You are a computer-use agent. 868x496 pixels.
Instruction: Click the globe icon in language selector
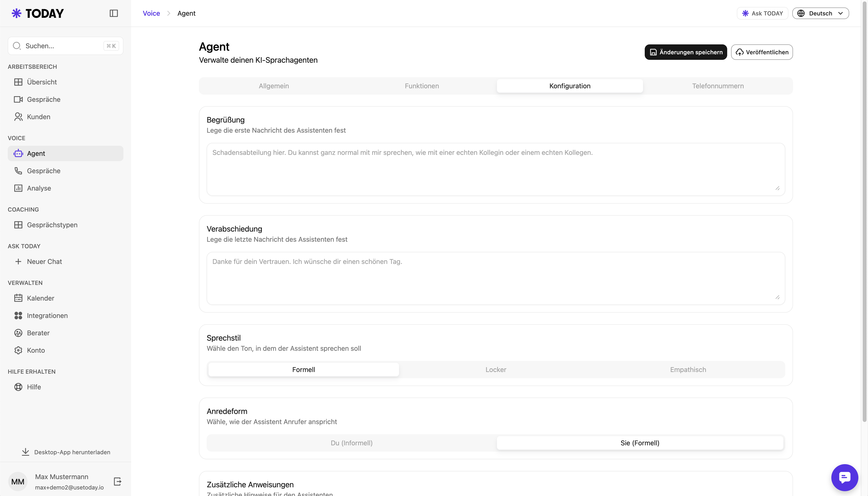click(801, 13)
